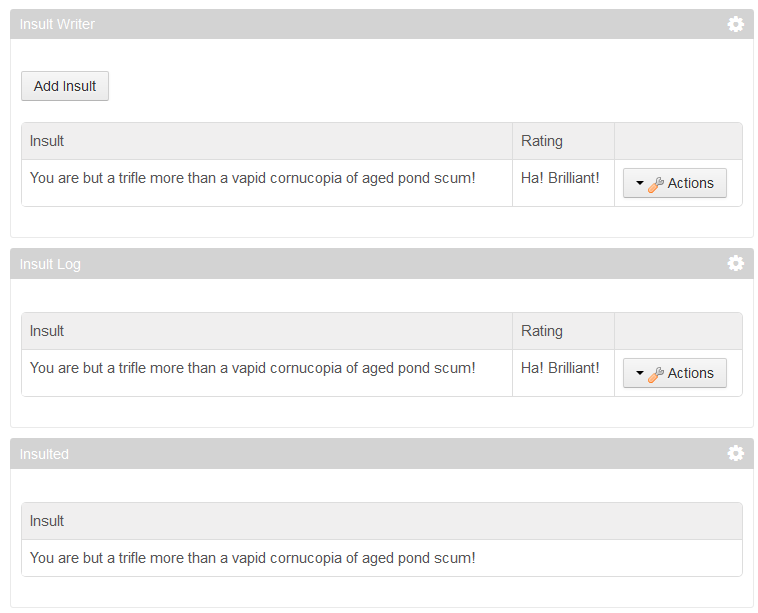
Task: Click wrench icon in Insult Writer Actions
Action: click(656, 184)
